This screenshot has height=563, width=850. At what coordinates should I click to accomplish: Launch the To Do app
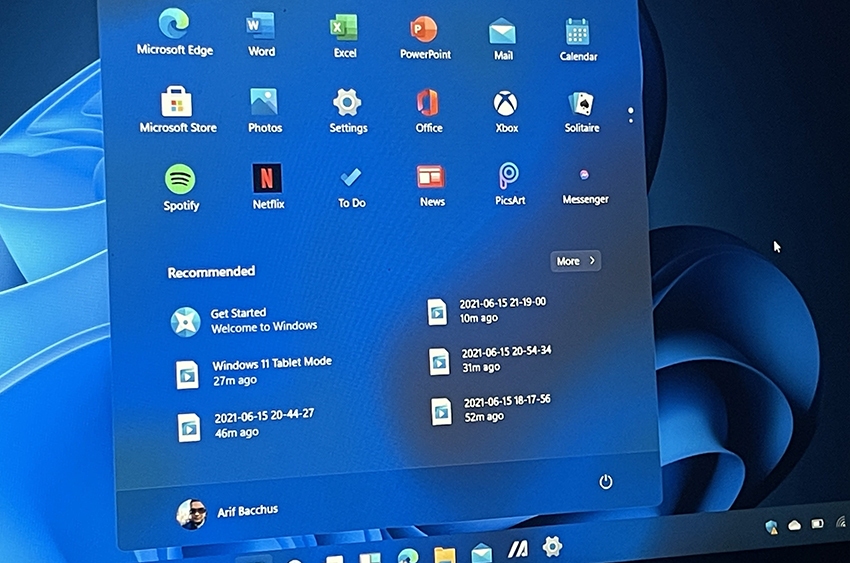pos(351,179)
